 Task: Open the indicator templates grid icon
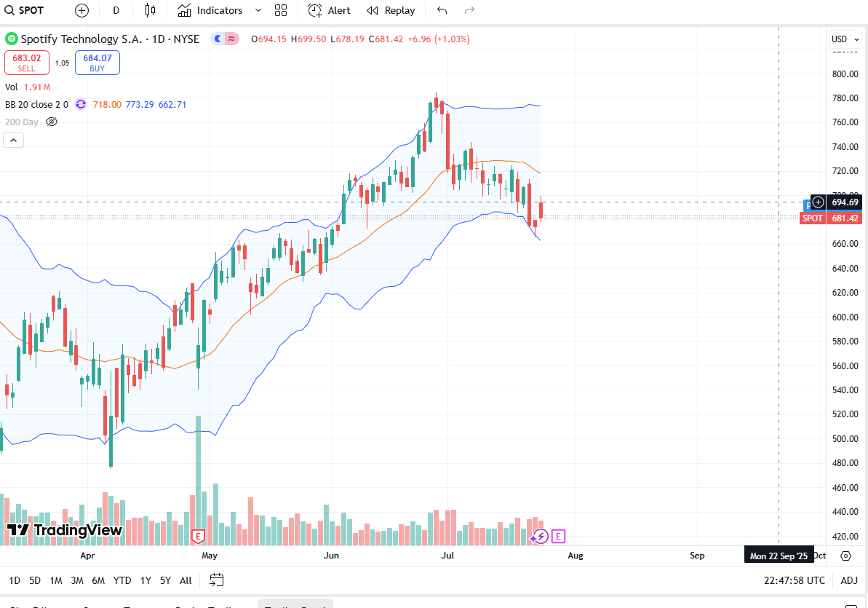coord(281,10)
